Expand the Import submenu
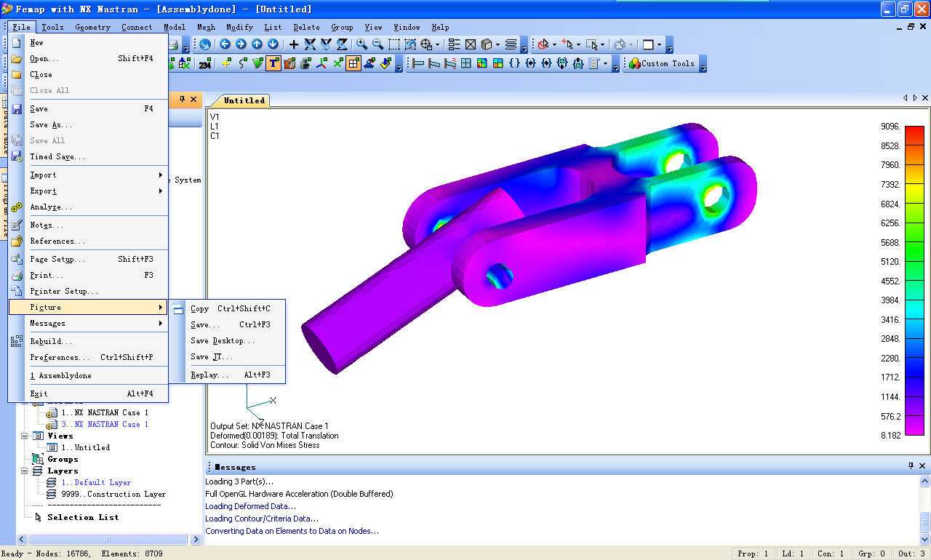The image size is (931, 560). pyautogui.click(x=89, y=175)
